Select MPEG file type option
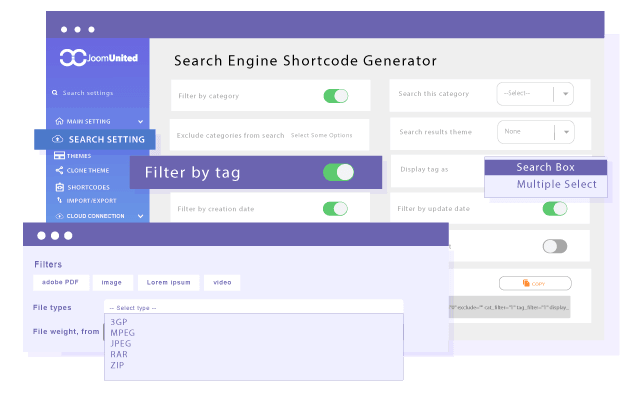The image size is (630, 396). pos(123,333)
